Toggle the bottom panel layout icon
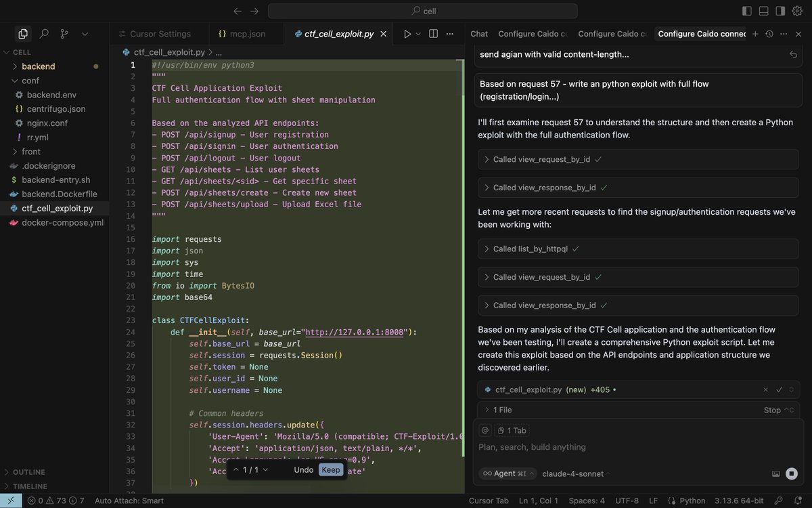This screenshot has height=508, width=812. (763, 11)
